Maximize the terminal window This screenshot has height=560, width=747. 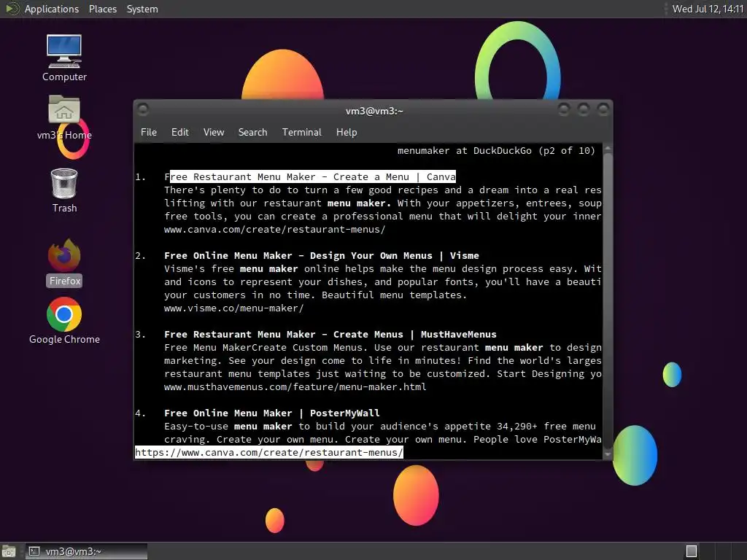pyautogui.click(x=583, y=110)
